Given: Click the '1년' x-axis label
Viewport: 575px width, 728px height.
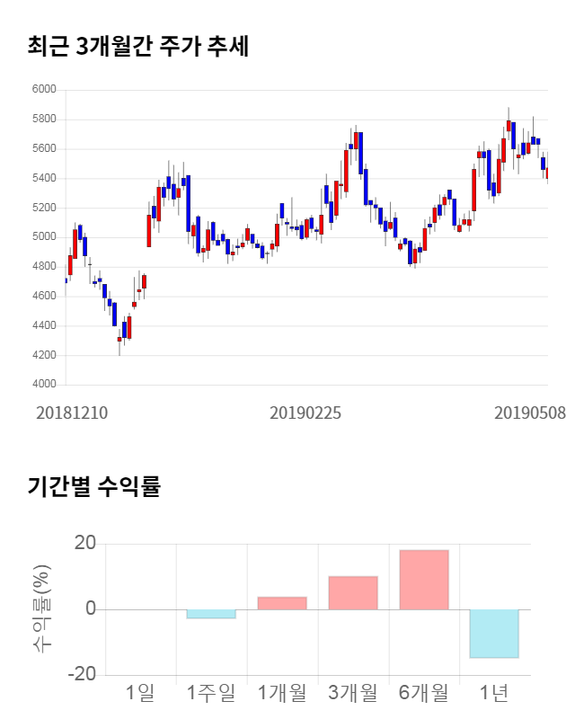Looking at the screenshot, I should [x=495, y=693].
